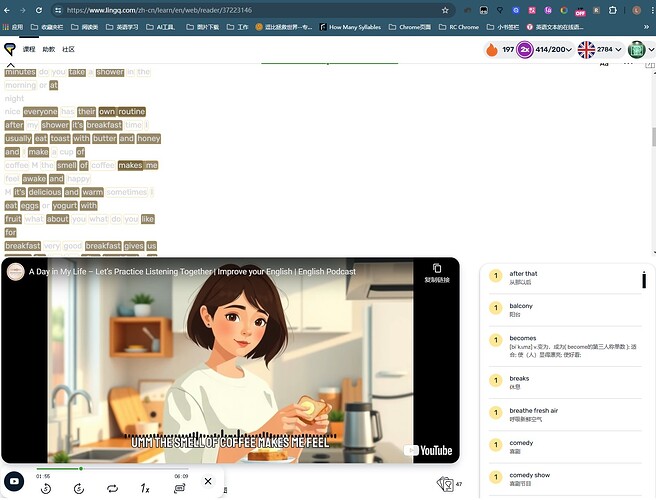
Task: Click the word 'delicious' in the text
Action: coord(45,192)
